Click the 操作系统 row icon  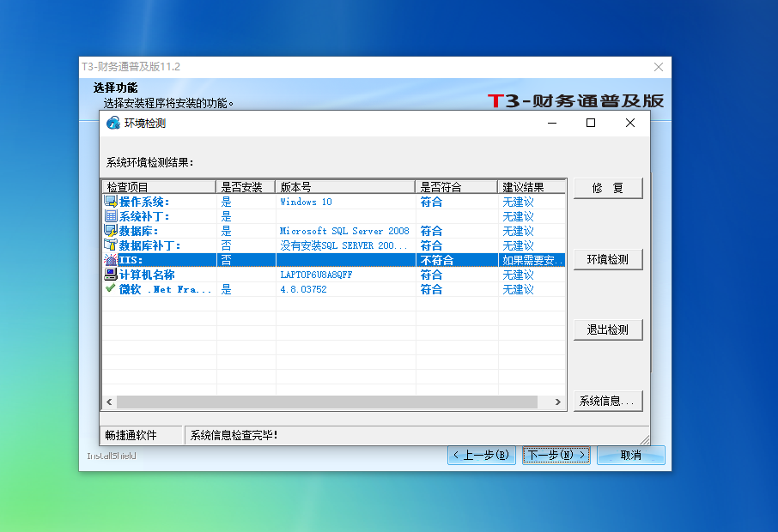point(111,202)
